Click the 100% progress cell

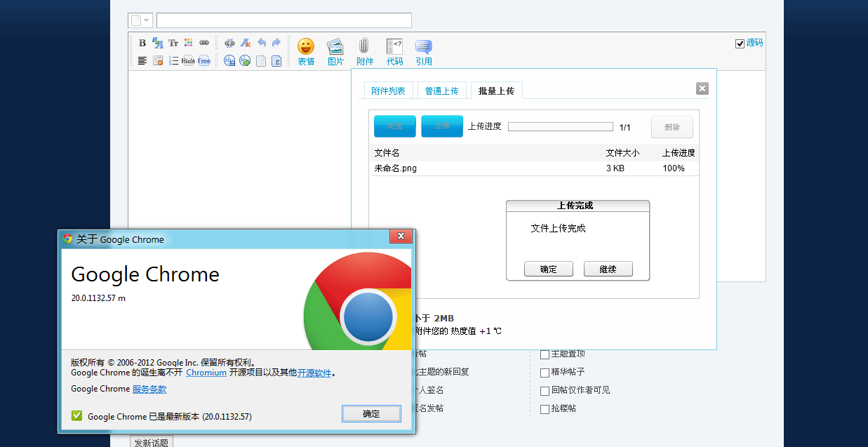[674, 168]
